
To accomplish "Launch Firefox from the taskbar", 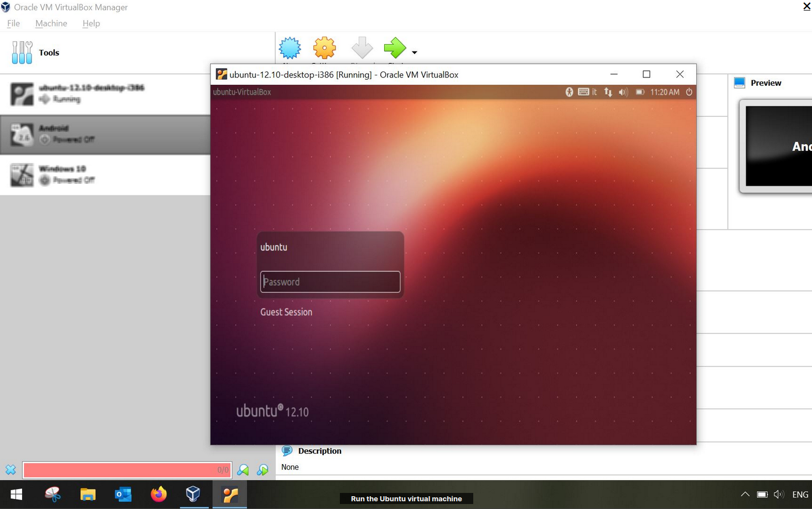I will coord(158,494).
